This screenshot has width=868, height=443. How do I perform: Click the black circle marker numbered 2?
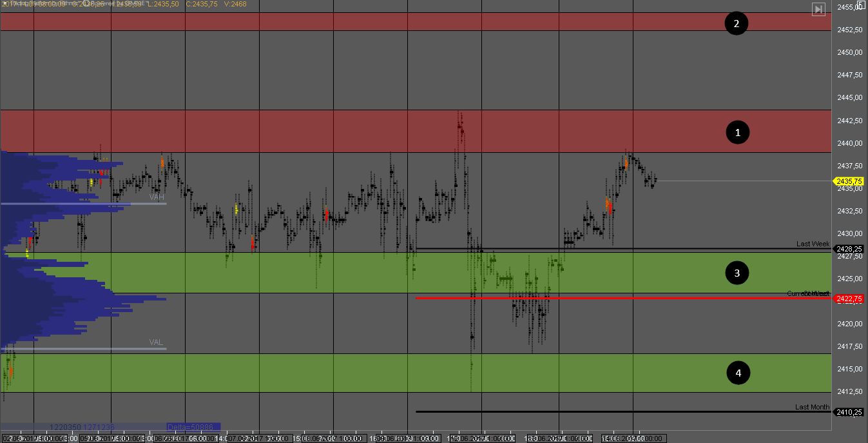[736, 24]
